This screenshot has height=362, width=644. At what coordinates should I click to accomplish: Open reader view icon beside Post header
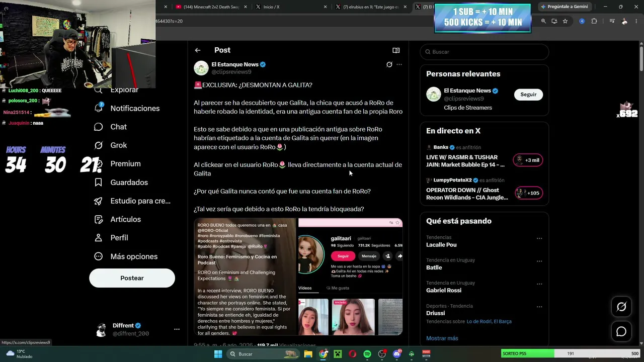(396, 50)
